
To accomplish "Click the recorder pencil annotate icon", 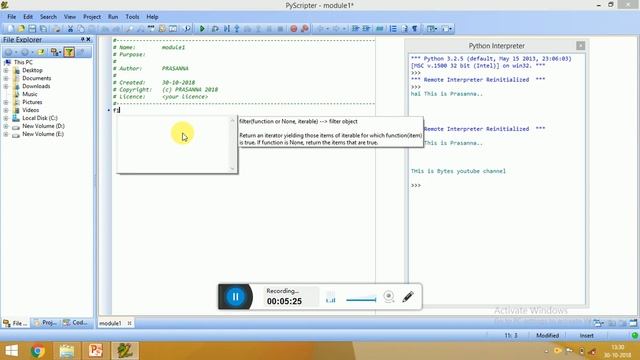I will click(408, 297).
